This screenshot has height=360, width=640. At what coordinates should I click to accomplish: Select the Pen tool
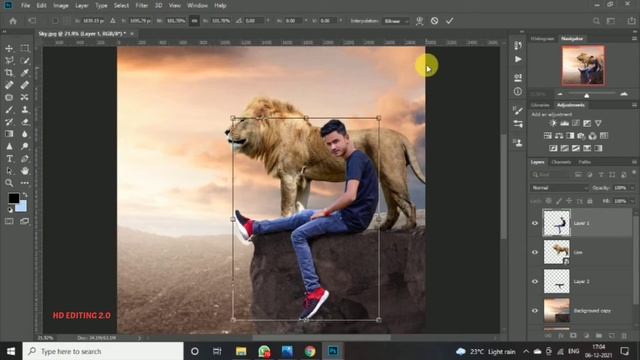click(x=24, y=158)
